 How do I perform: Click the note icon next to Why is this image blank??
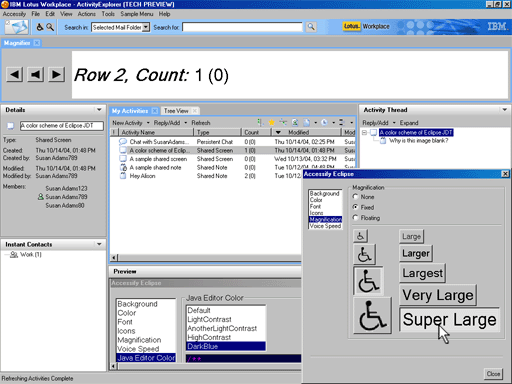pos(383,141)
